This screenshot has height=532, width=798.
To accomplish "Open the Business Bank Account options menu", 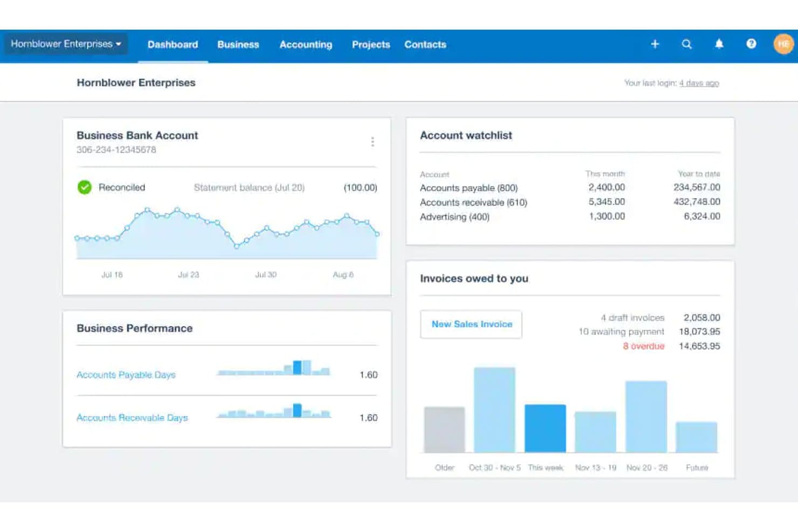I will click(373, 142).
